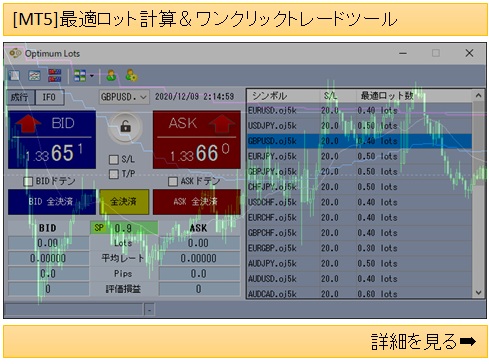Click the BID Lots value field

point(49,243)
